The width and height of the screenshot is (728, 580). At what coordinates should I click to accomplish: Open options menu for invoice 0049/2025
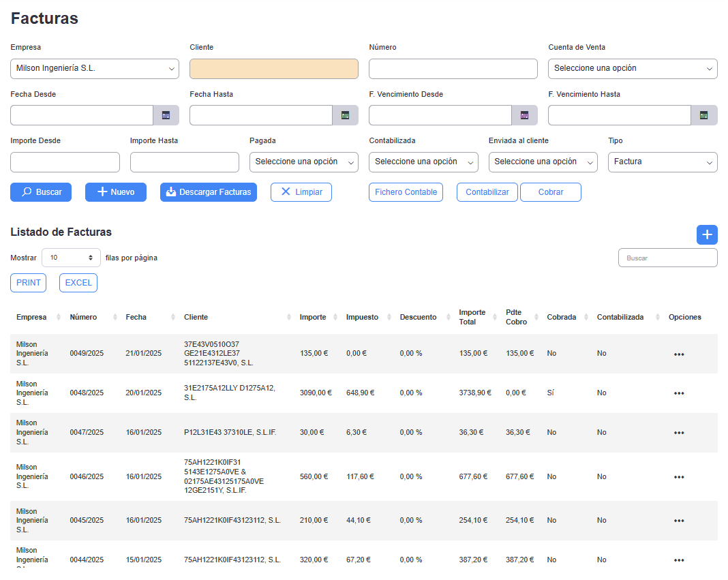679,354
